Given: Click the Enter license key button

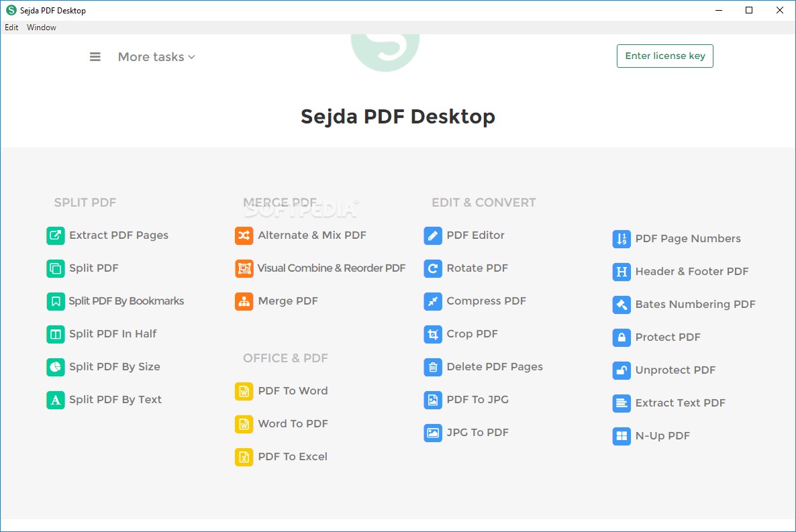Looking at the screenshot, I should [x=664, y=56].
